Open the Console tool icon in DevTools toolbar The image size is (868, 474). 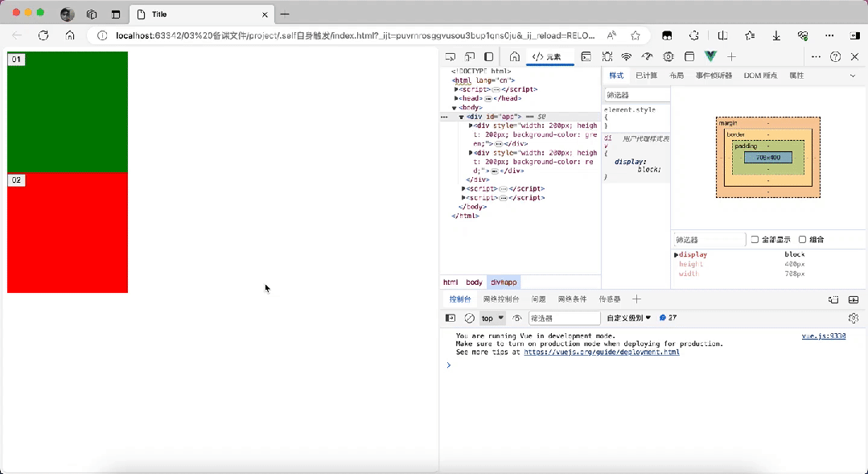coord(586,56)
